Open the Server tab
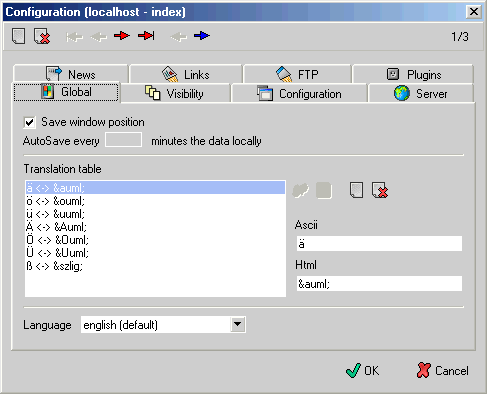487x394 pixels. click(x=421, y=93)
